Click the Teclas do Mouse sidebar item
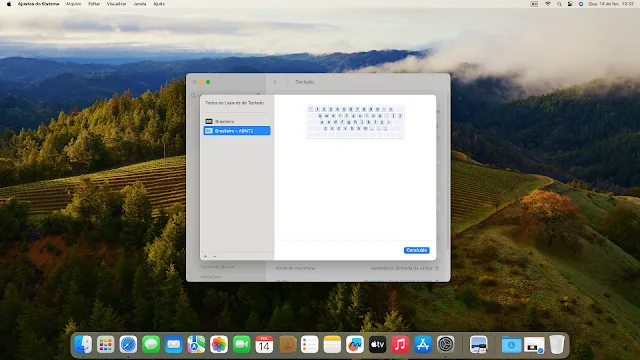Viewport: 640px width, 360px height. point(217,267)
